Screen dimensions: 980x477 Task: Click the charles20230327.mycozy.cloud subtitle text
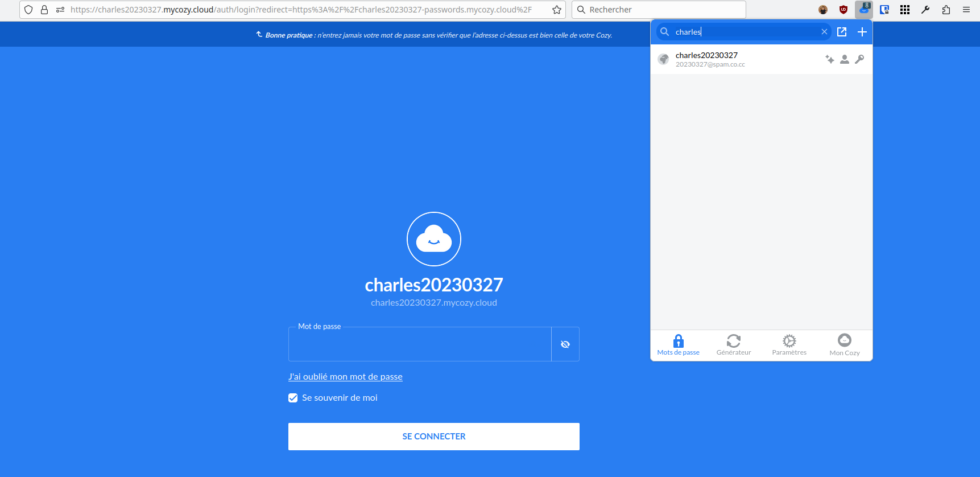pos(434,303)
